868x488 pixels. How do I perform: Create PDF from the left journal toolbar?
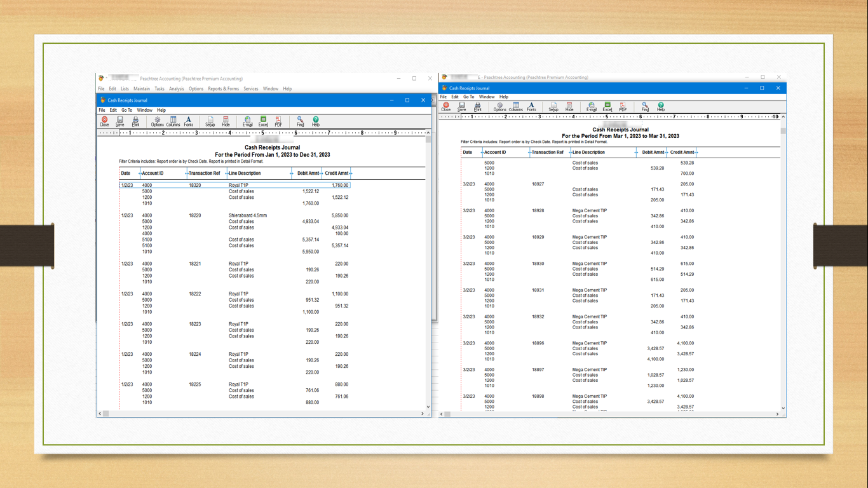tap(278, 121)
